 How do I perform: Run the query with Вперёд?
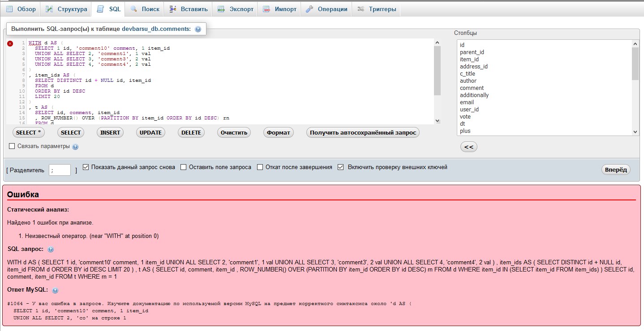616,170
